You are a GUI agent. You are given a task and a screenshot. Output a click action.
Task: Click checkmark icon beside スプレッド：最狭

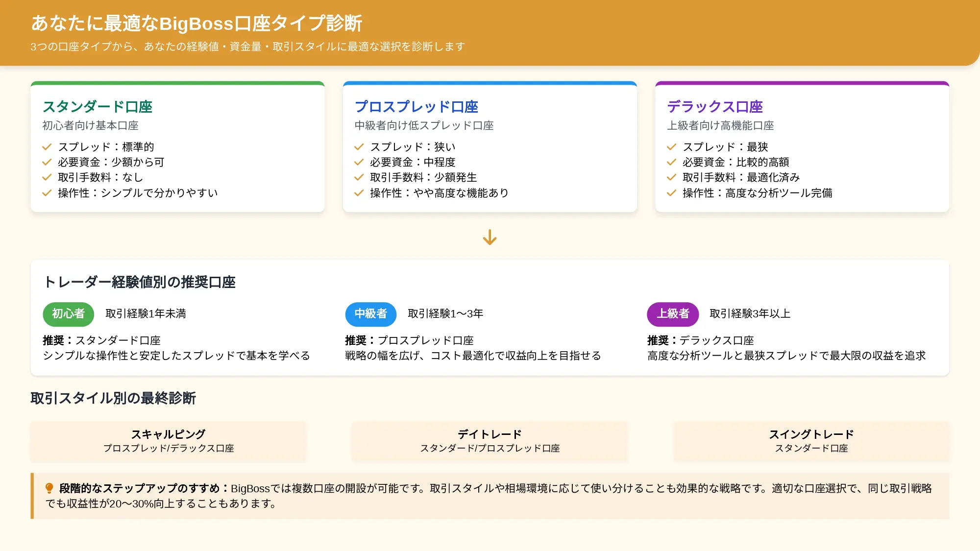672,147
